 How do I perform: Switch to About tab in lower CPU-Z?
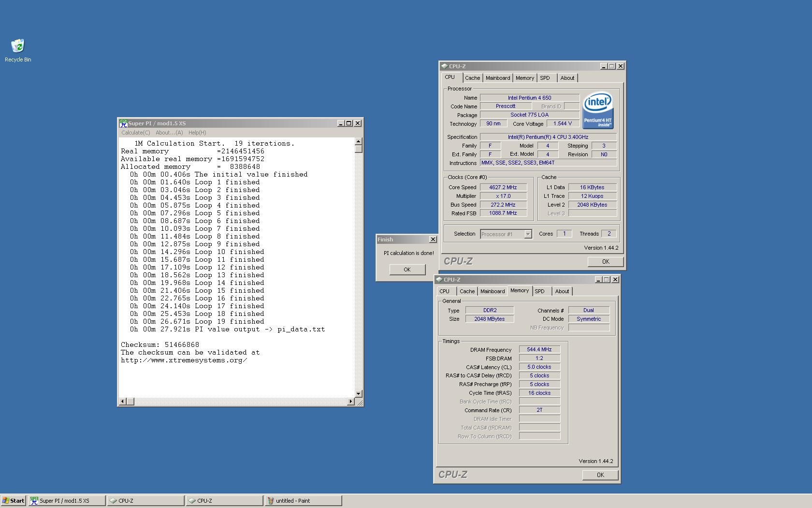coord(562,291)
